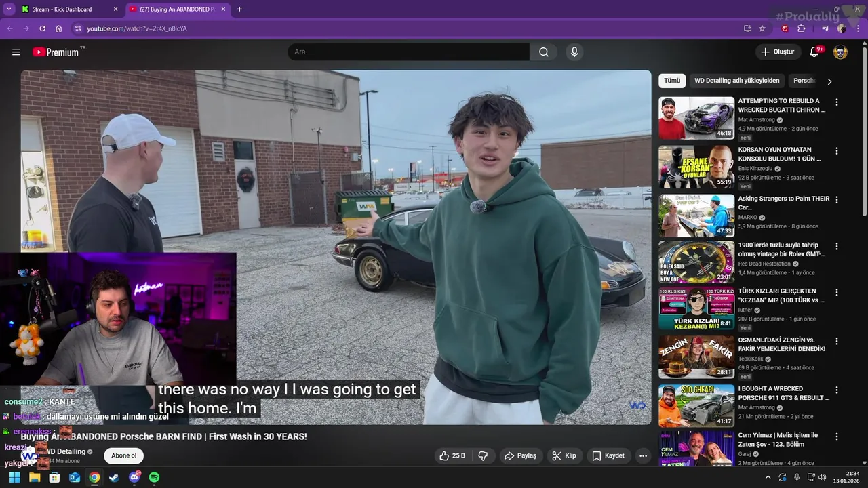
Task: Create a clip with Klip button
Action: click(564, 455)
